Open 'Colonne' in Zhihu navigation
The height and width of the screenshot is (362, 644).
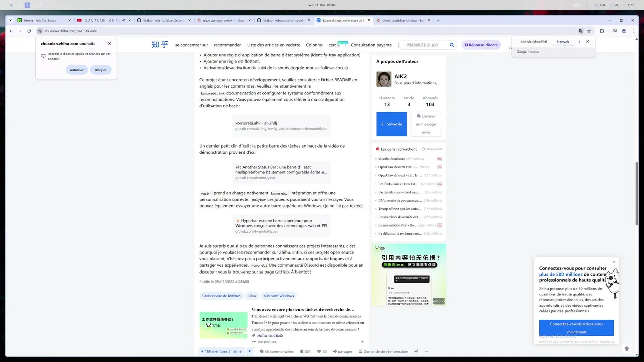(x=314, y=45)
